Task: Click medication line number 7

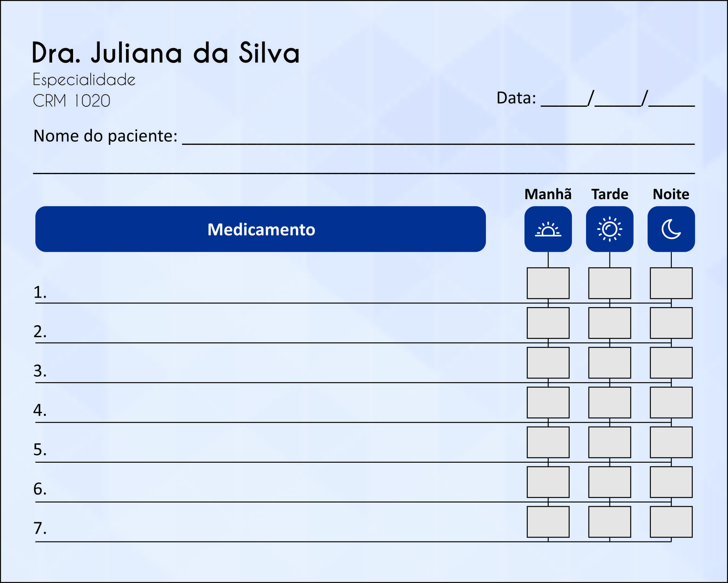Action: (279, 531)
